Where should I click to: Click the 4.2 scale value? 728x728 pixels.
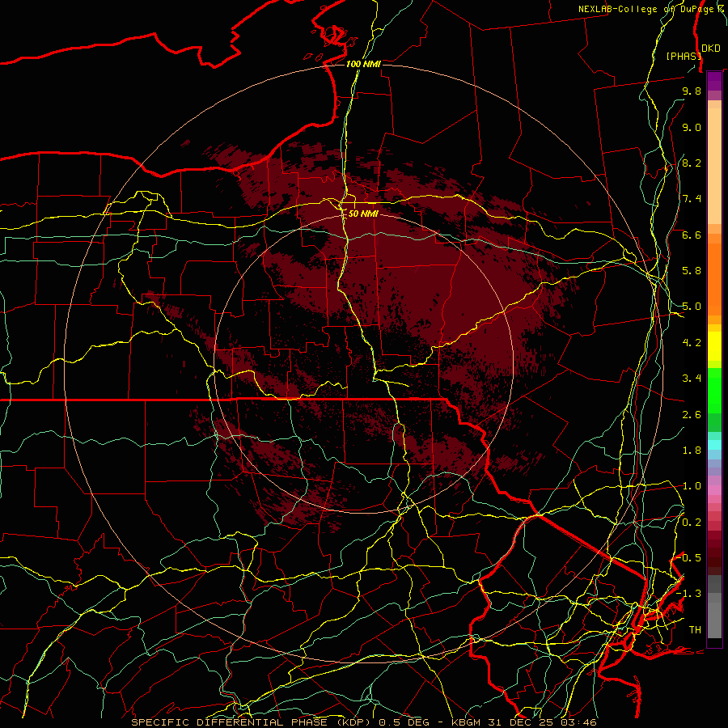point(692,343)
